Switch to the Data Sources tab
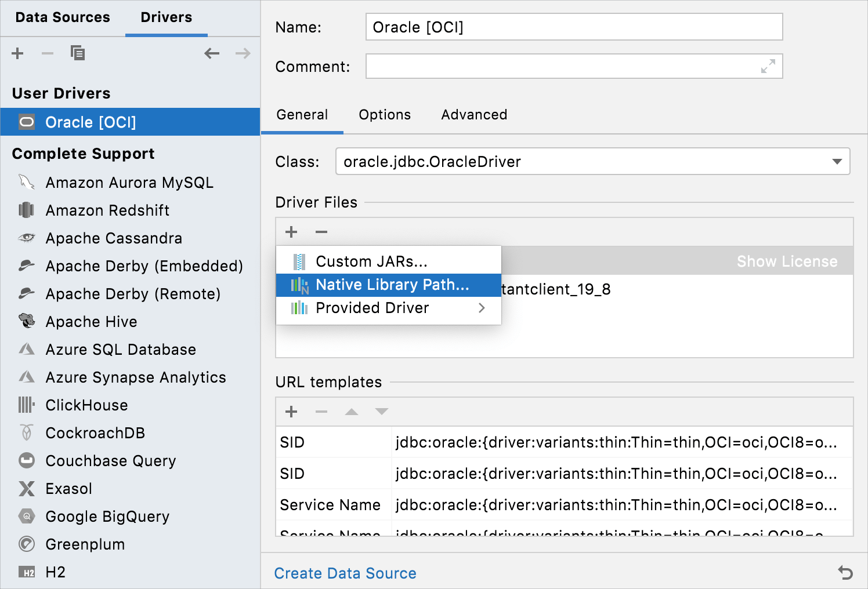 point(62,17)
